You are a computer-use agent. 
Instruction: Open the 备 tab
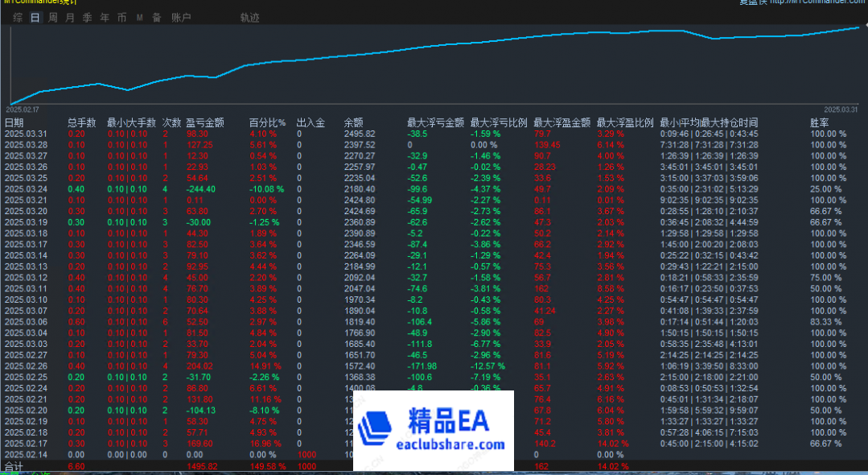coord(157,18)
